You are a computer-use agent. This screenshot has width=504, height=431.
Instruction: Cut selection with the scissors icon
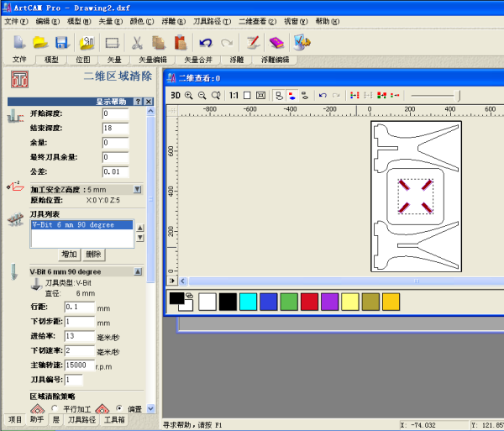click(137, 42)
